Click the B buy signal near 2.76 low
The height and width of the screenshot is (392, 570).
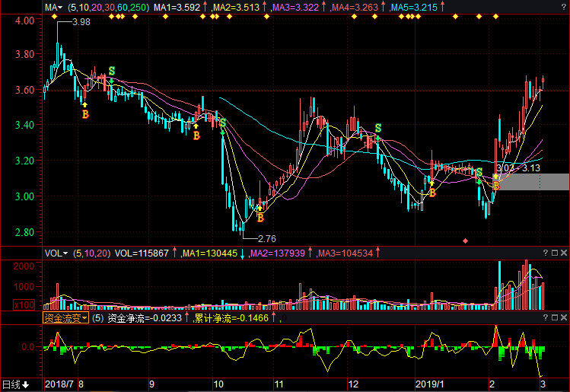click(260, 218)
